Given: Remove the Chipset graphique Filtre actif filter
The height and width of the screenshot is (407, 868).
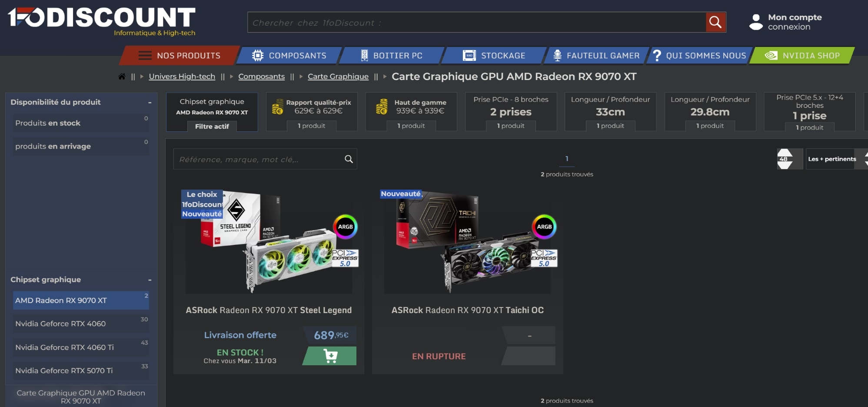Looking at the screenshot, I should pos(212,112).
